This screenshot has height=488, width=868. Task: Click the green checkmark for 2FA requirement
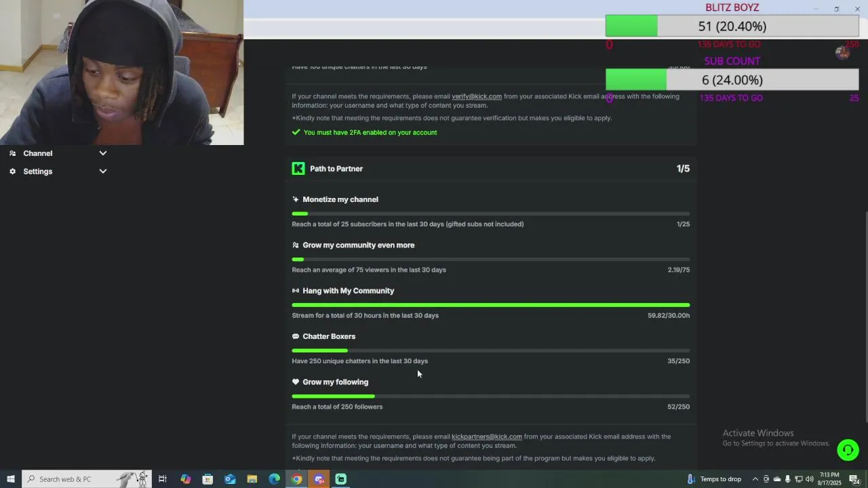point(296,132)
